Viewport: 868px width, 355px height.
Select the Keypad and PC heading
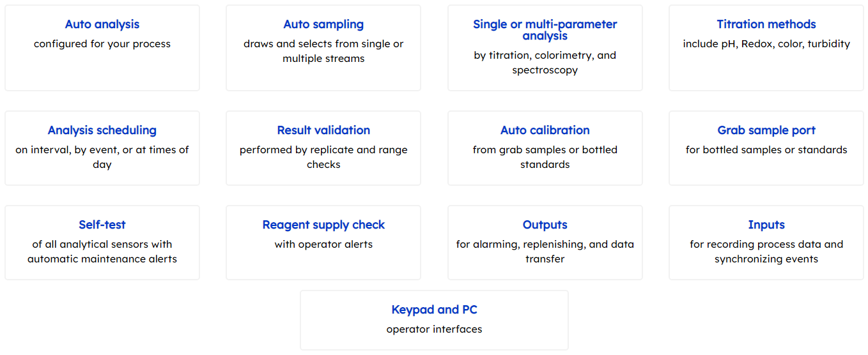[434, 310]
